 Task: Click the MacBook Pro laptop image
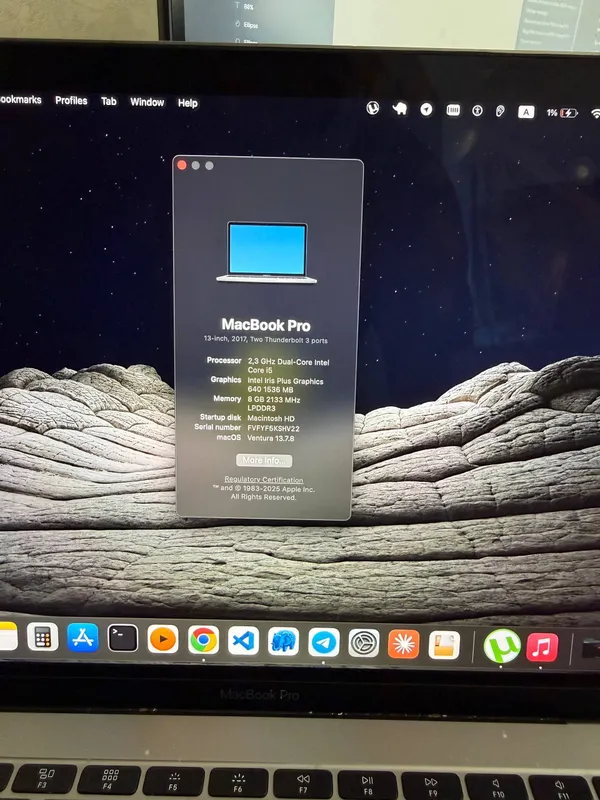point(267,253)
